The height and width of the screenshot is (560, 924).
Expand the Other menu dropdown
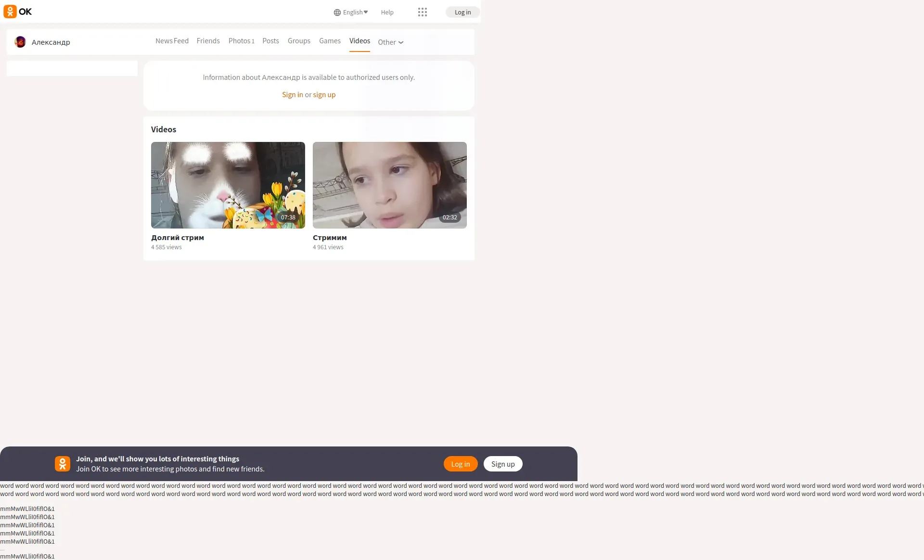pyautogui.click(x=390, y=42)
